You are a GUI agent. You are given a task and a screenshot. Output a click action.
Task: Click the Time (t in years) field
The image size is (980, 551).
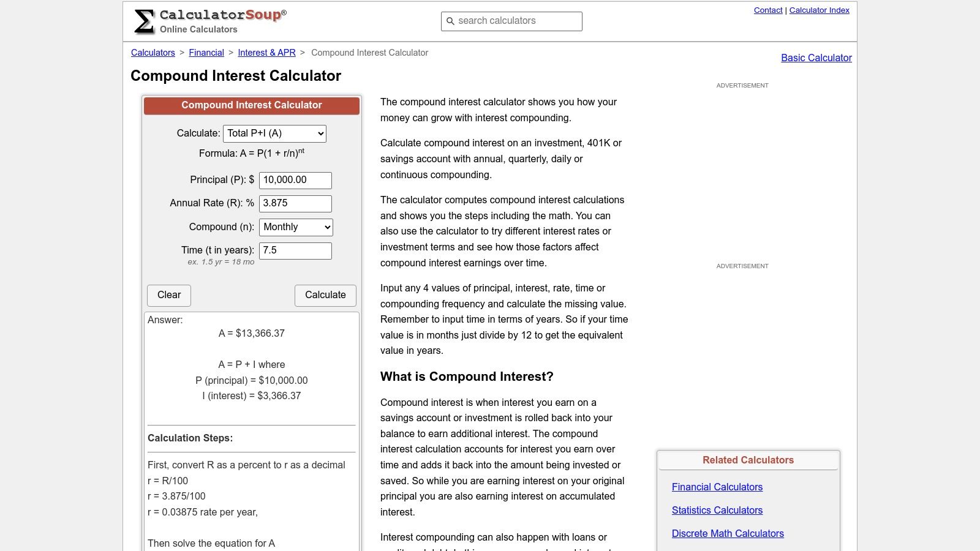(295, 250)
